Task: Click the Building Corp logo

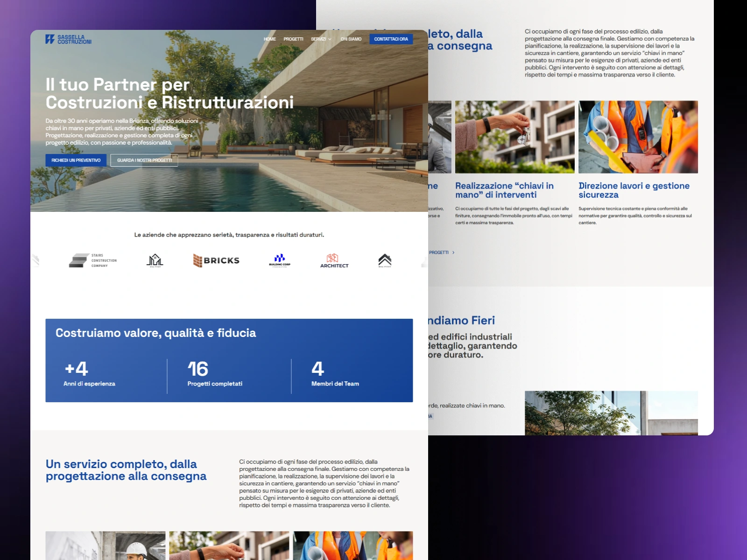Action: 280,260
